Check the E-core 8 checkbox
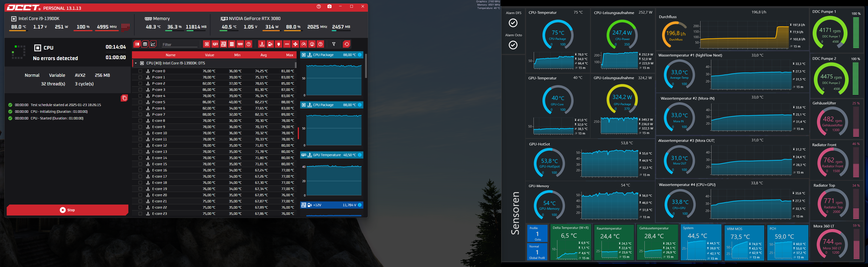868x267 pixels. point(140,121)
